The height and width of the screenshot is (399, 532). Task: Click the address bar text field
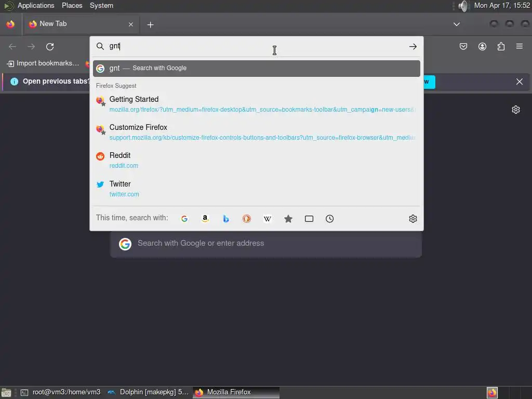tap(256, 46)
